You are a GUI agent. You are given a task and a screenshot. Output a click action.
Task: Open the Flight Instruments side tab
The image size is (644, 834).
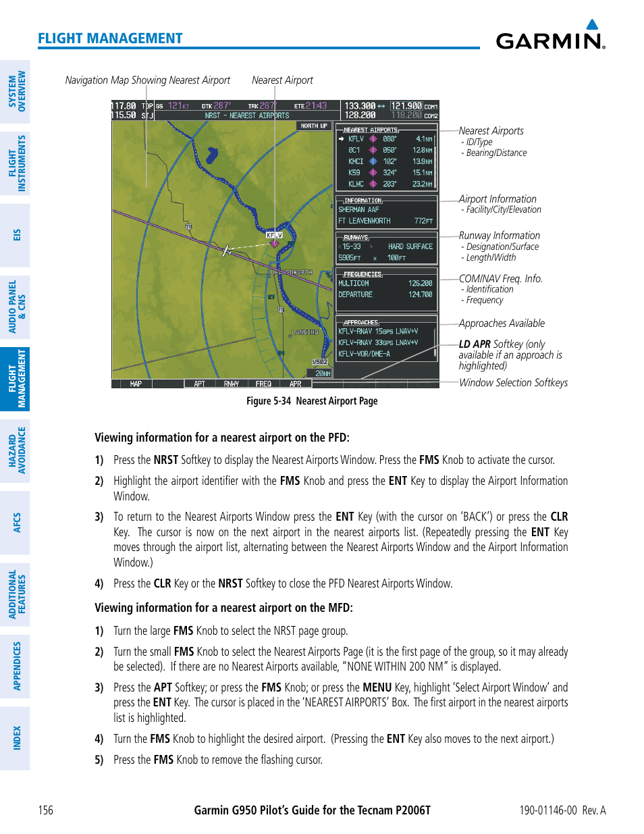[x=16, y=163]
